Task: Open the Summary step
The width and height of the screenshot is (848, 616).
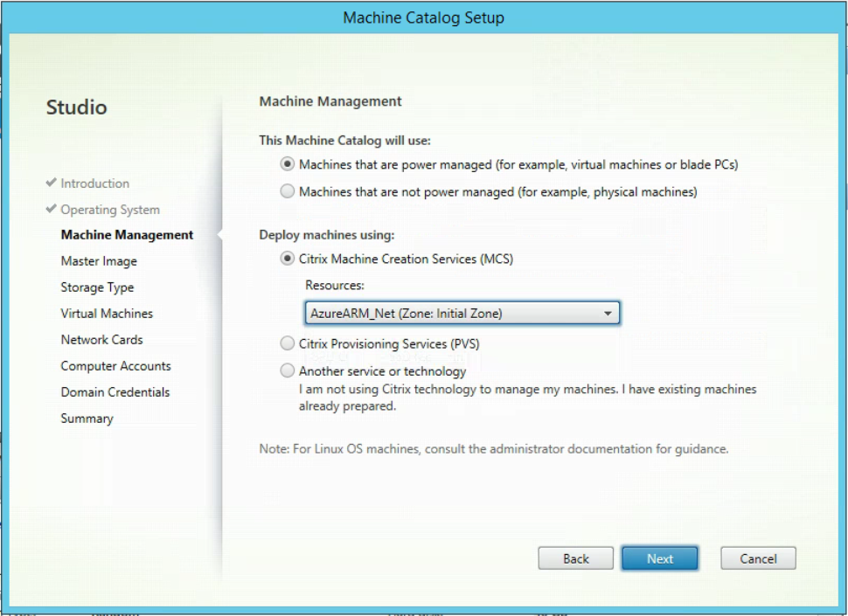Action: [x=87, y=419]
